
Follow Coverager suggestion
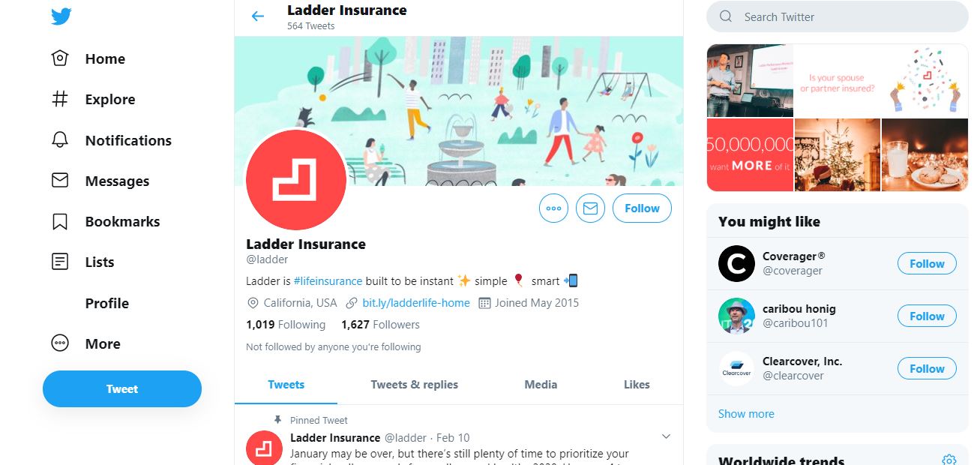(927, 263)
